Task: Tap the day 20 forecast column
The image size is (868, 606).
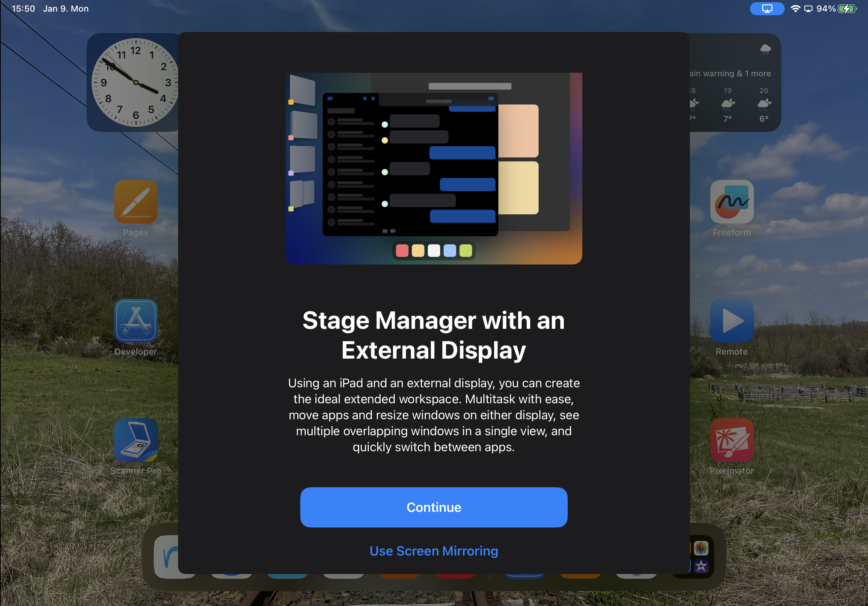Action: 764,105
